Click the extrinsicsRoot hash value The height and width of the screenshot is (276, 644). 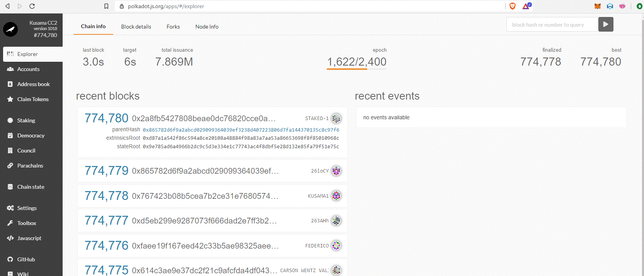click(241, 138)
